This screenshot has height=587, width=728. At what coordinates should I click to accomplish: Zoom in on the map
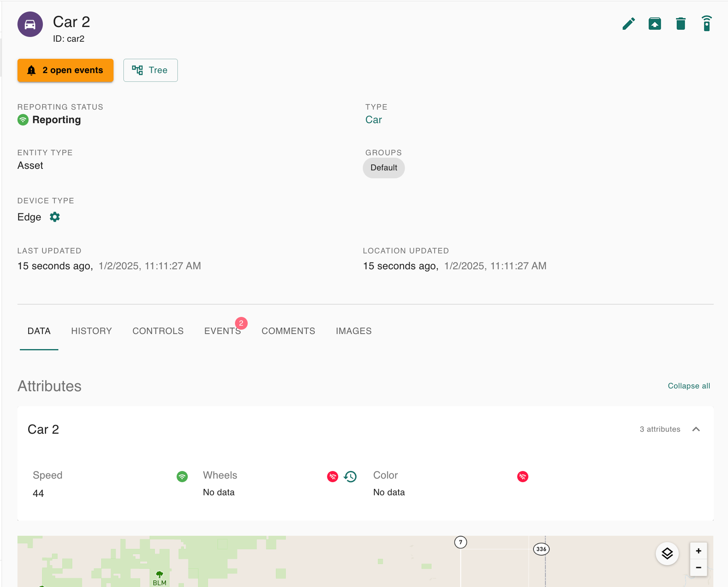(x=698, y=551)
